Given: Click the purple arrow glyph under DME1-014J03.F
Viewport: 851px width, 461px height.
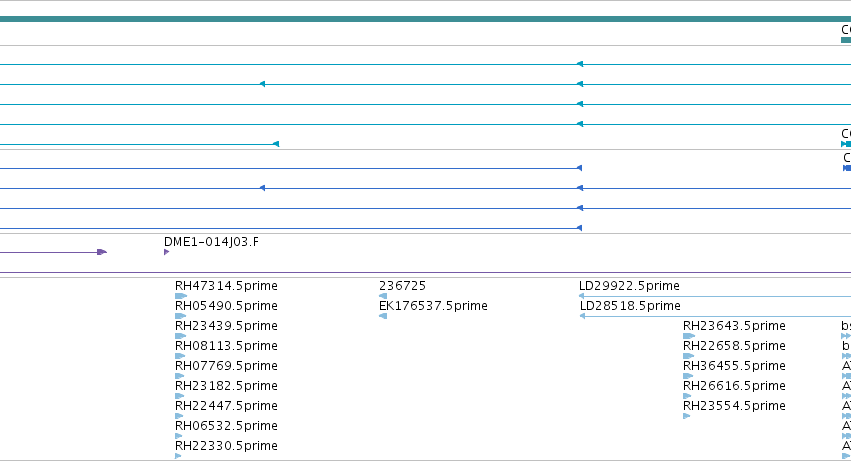Looking at the screenshot, I should [167, 252].
